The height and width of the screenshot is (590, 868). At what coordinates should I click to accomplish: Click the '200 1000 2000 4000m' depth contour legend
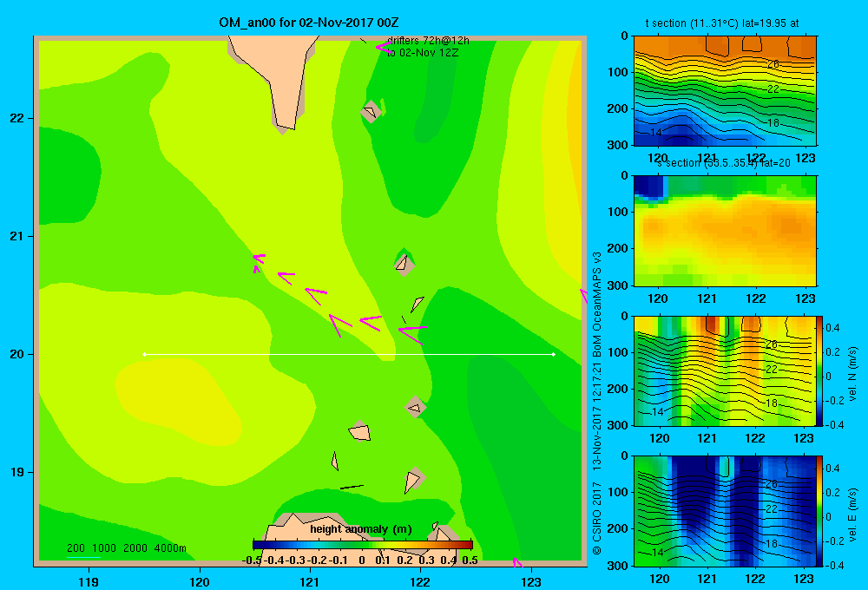pos(126,548)
